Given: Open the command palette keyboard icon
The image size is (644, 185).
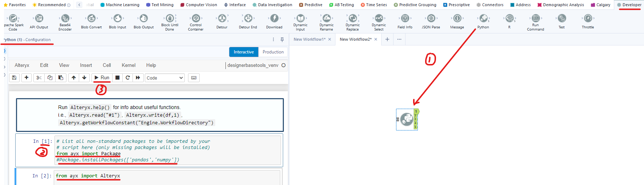Looking at the screenshot, I should click(194, 77).
